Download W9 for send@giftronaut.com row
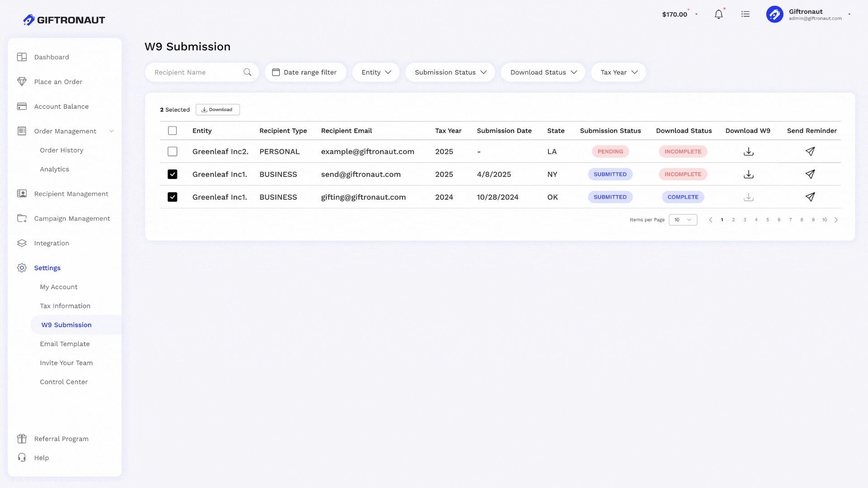 [749, 174]
